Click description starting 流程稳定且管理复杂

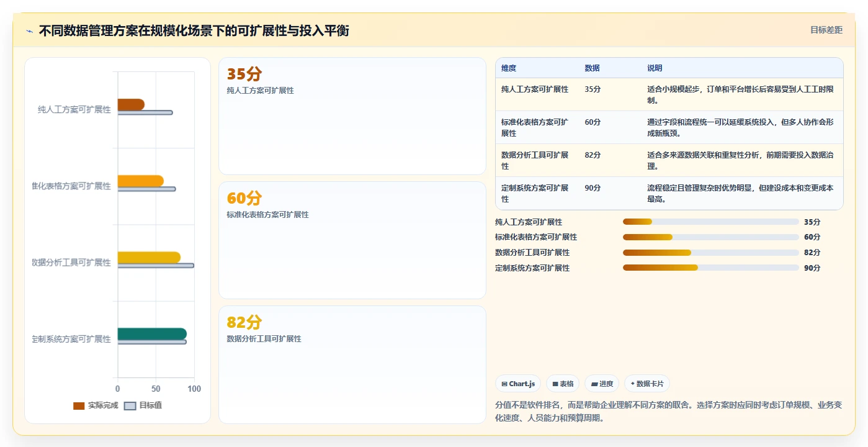[740, 194]
